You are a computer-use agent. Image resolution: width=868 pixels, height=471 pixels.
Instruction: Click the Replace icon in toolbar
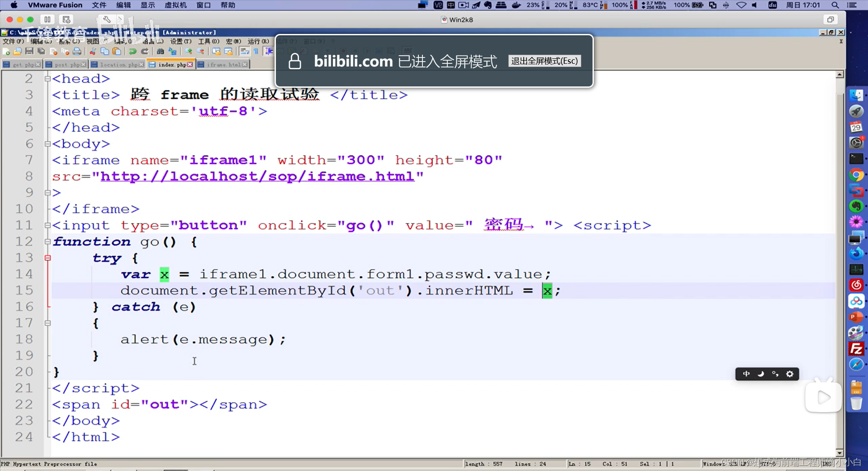point(172,52)
